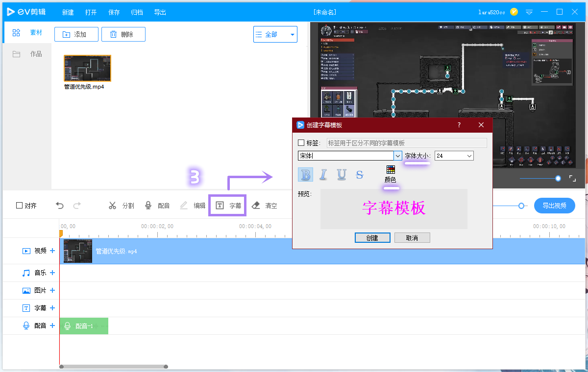
Task: Toggle Underline formatting in dialog
Action: tap(342, 174)
